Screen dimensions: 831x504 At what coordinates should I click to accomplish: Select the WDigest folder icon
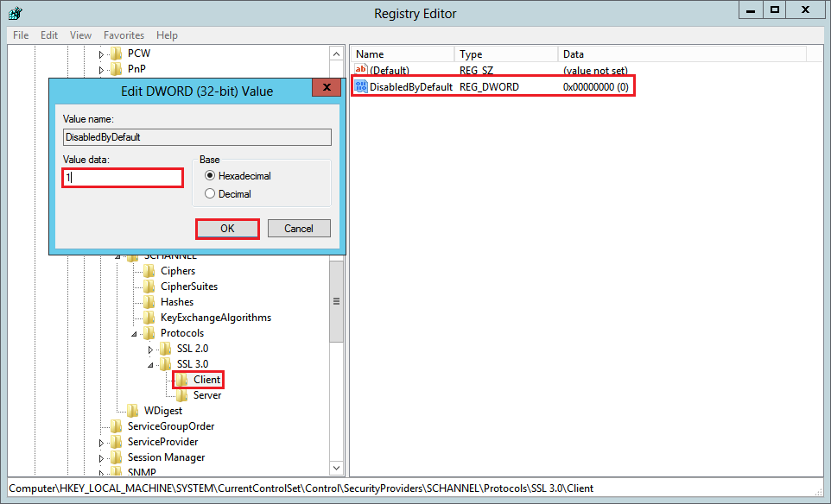coord(133,411)
